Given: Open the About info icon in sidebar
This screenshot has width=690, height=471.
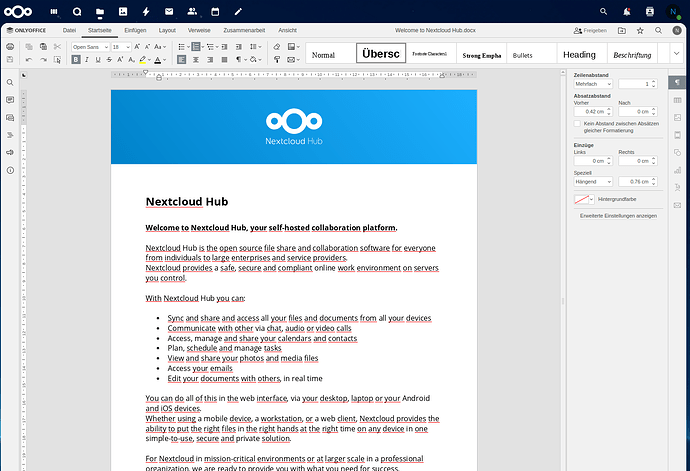Looking at the screenshot, I should coord(10,170).
